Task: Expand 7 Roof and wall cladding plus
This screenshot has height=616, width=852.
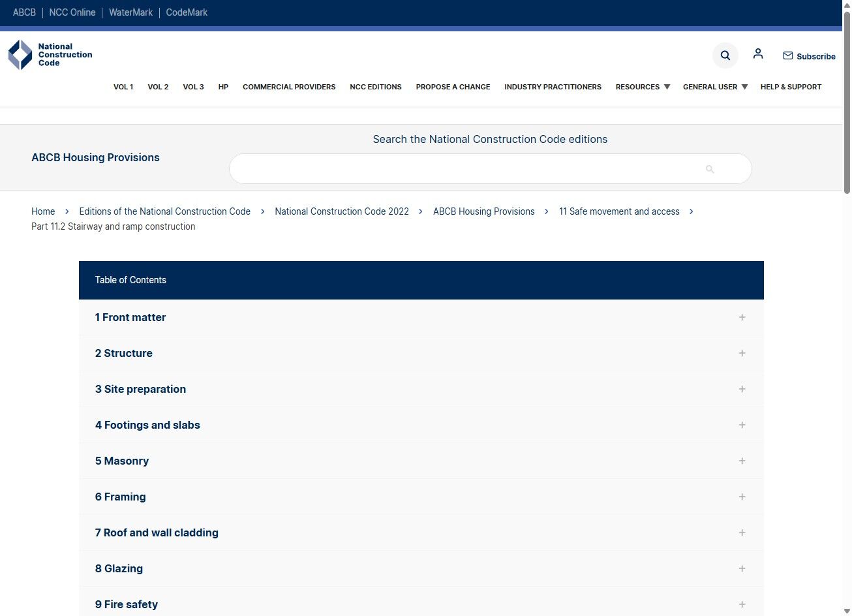Action: pyautogui.click(x=742, y=532)
